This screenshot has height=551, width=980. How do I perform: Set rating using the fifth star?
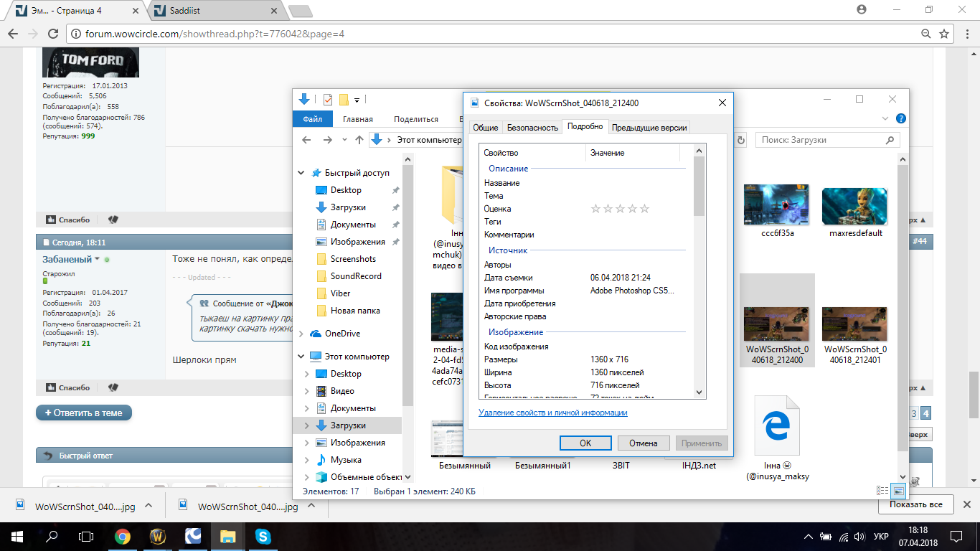point(644,209)
